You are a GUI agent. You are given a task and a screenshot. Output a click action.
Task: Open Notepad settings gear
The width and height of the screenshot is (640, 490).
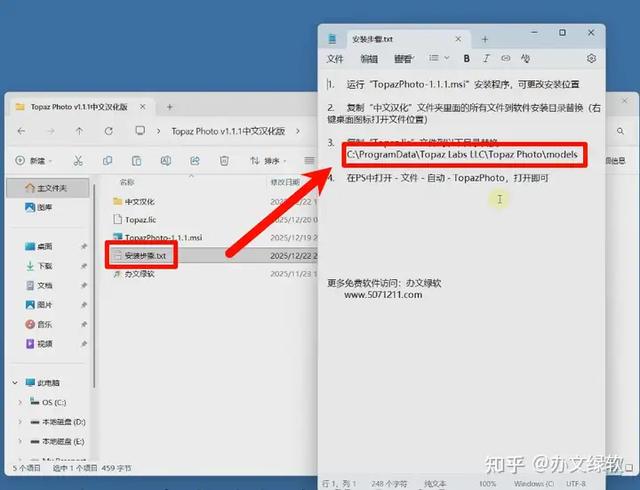pos(591,59)
